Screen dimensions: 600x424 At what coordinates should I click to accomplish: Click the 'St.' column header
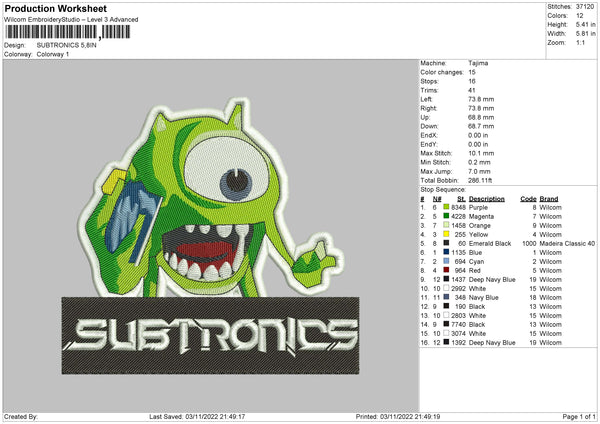[x=461, y=199]
